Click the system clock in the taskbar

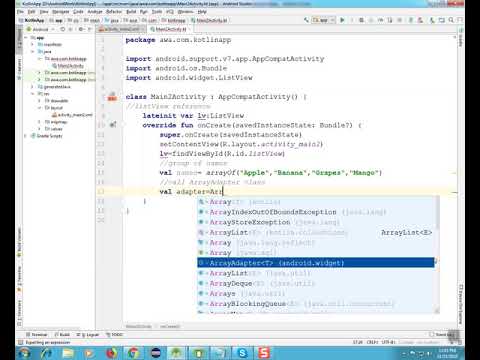coord(448,353)
